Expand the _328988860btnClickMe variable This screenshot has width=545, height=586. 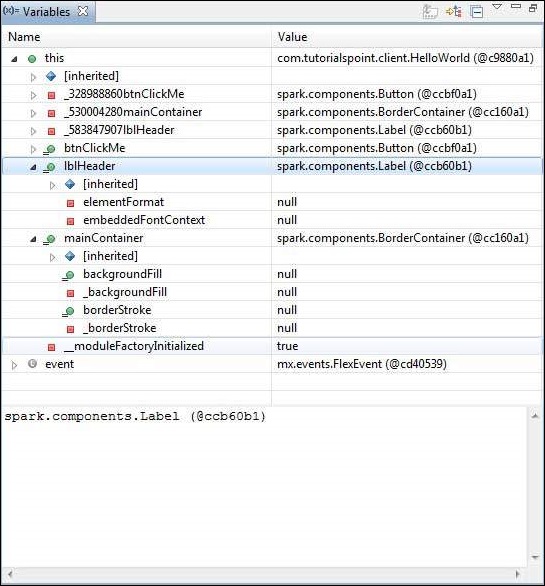(x=33, y=95)
